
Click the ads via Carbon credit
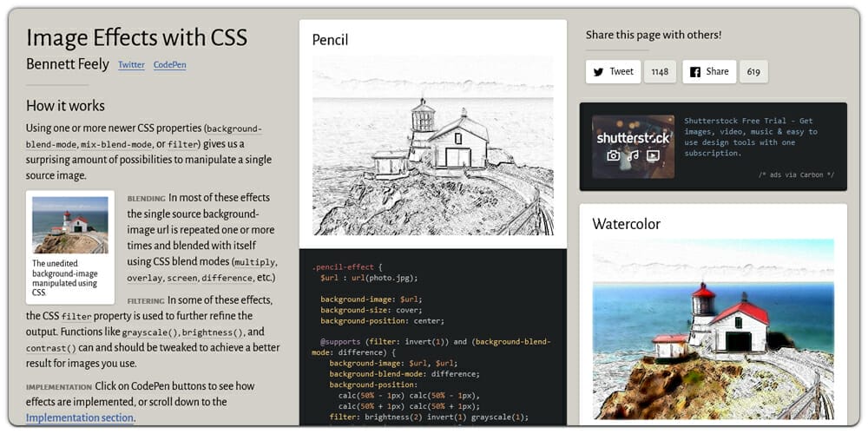pos(796,175)
